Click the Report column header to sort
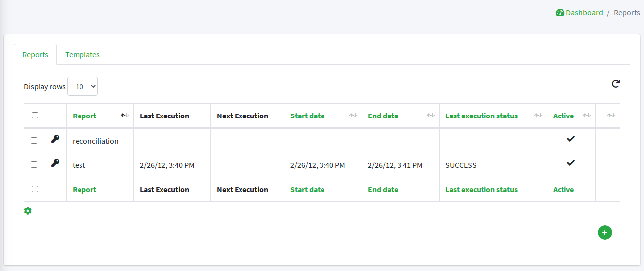644x271 pixels. (84, 116)
